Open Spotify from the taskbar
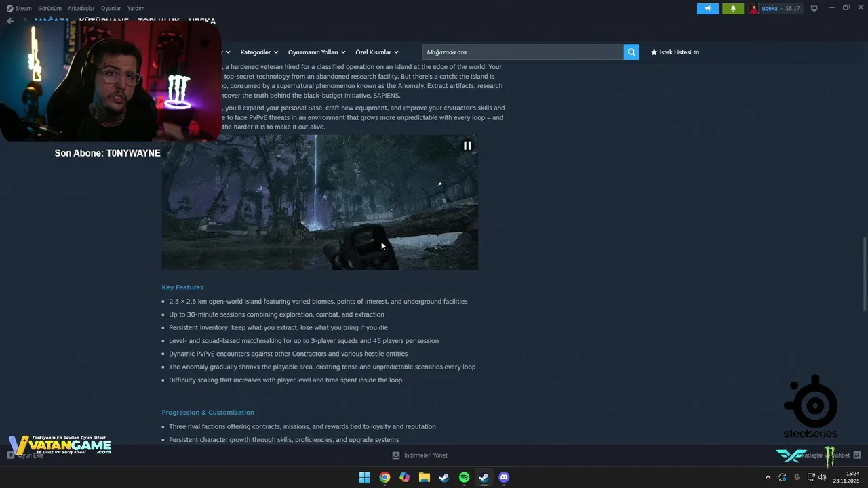 tap(464, 477)
